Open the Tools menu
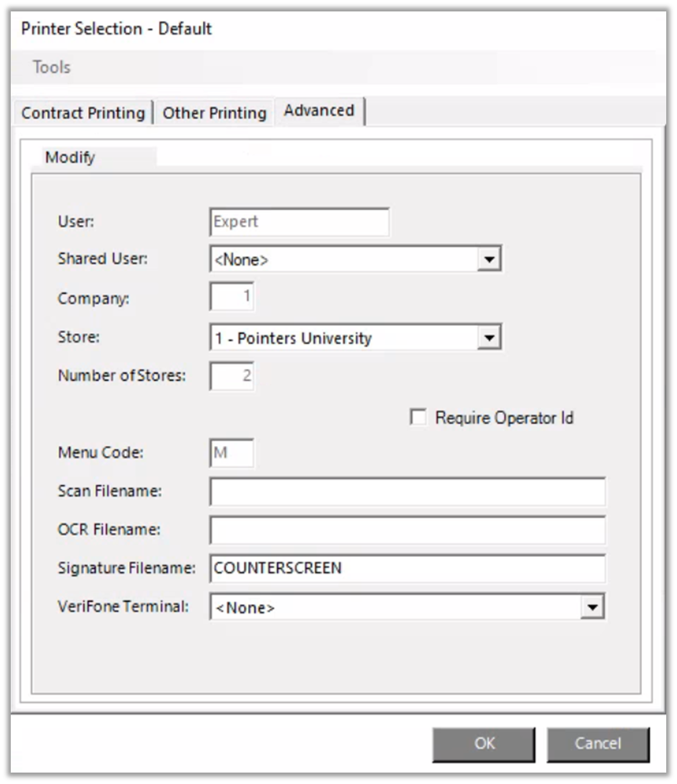677x784 pixels. [51, 67]
